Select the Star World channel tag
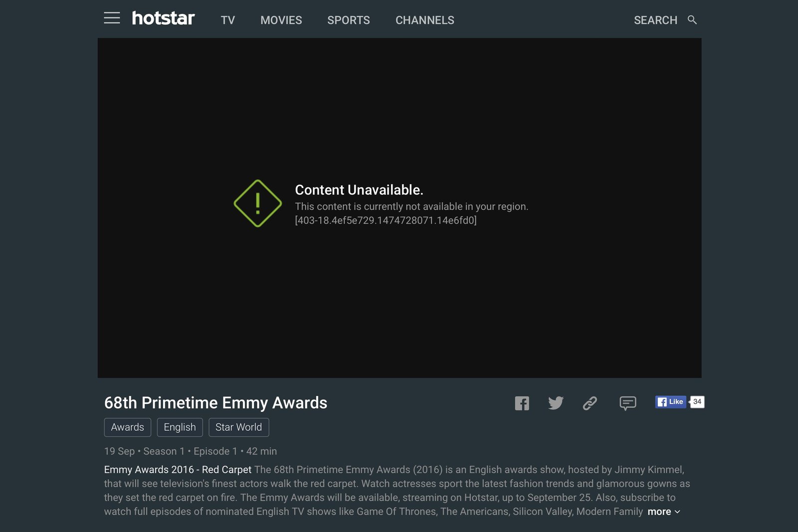 coord(239,427)
